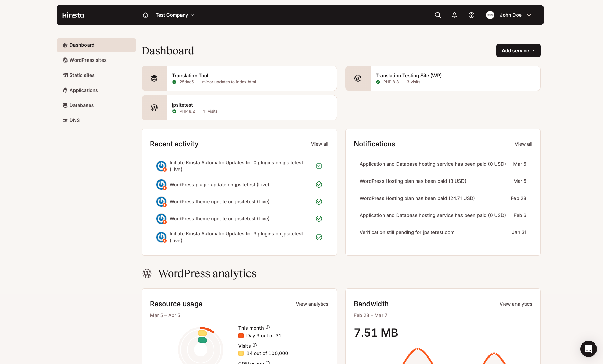View analytics for Bandwidth

516,304
